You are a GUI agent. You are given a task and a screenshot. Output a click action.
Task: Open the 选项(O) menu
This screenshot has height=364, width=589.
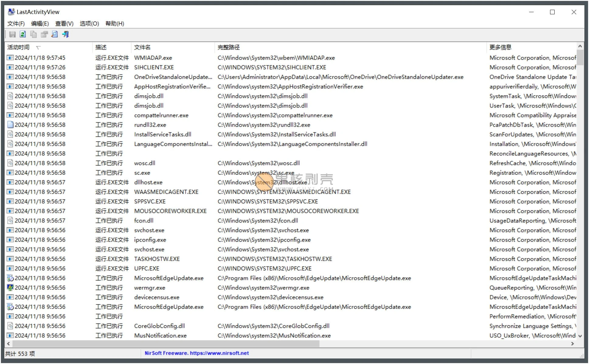[x=89, y=23]
